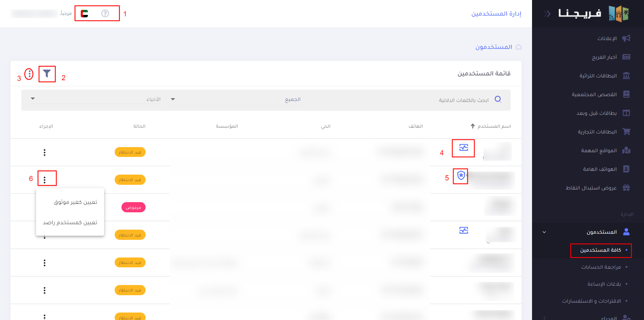The width and height of the screenshot is (644, 320).
Task: Click the UAE flag language icon
Action: point(84,14)
